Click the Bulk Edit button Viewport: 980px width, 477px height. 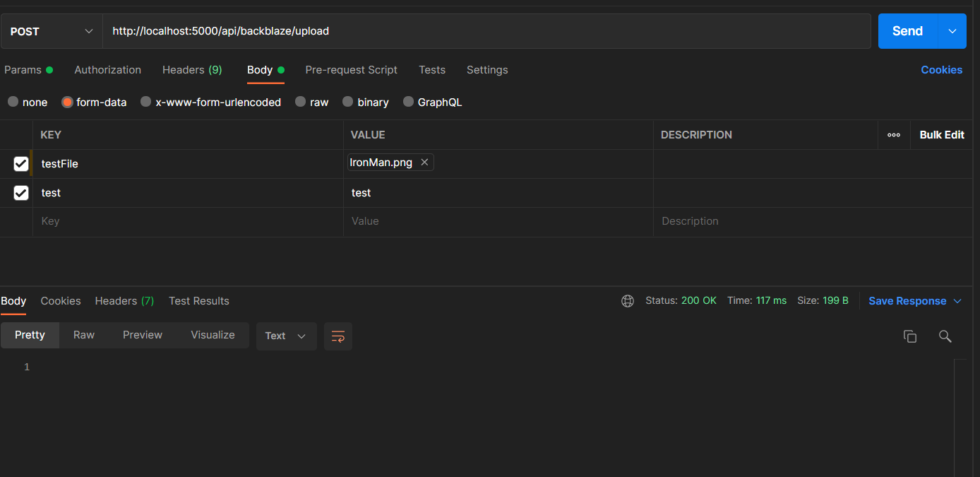point(942,135)
